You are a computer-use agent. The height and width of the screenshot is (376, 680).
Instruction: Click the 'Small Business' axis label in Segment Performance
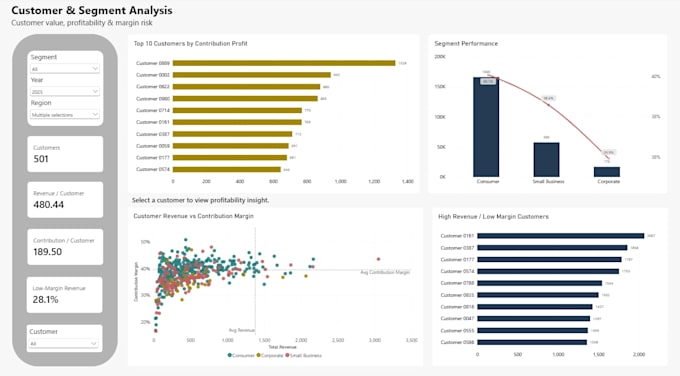coord(548,182)
